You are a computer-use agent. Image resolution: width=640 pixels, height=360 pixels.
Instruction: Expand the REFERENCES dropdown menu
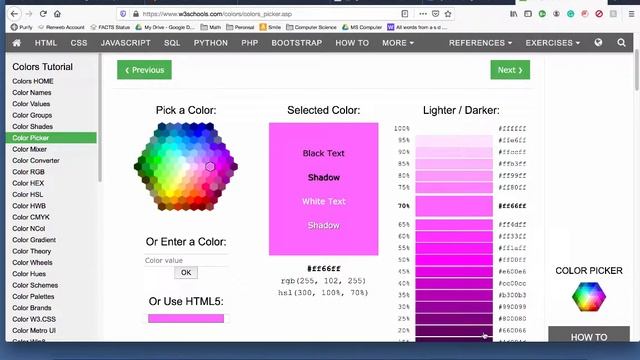pos(480,43)
